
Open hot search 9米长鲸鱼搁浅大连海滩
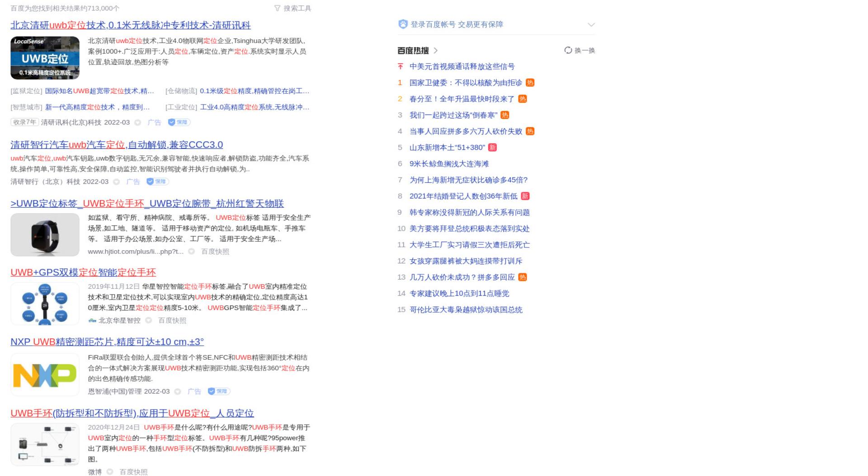(449, 164)
